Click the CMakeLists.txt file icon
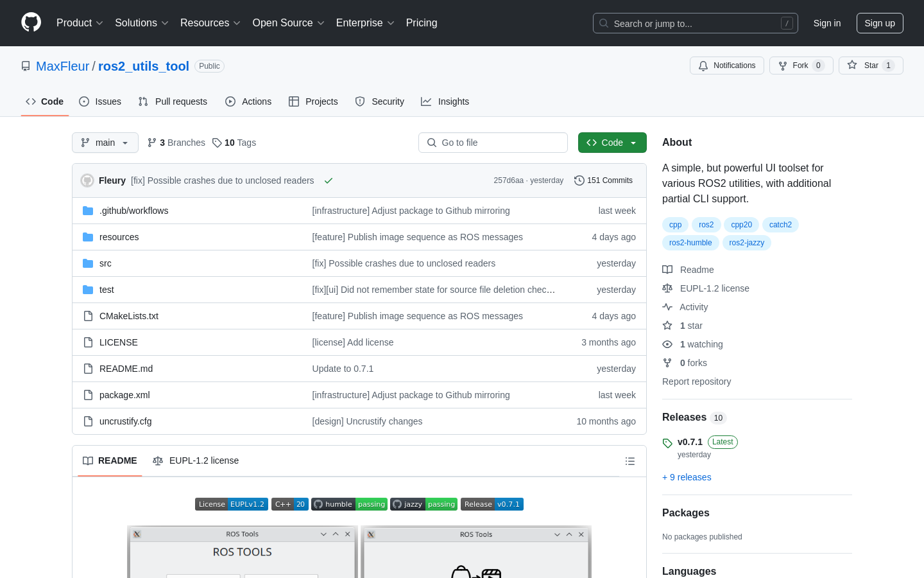This screenshot has width=924, height=578. click(x=88, y=316)
